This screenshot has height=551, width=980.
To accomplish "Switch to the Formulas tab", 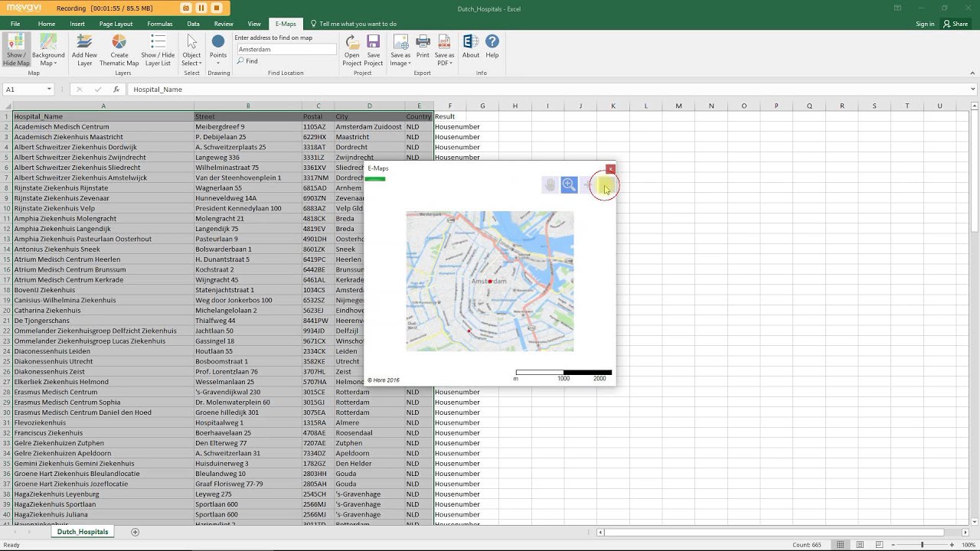I will click(x=160, y=24).
